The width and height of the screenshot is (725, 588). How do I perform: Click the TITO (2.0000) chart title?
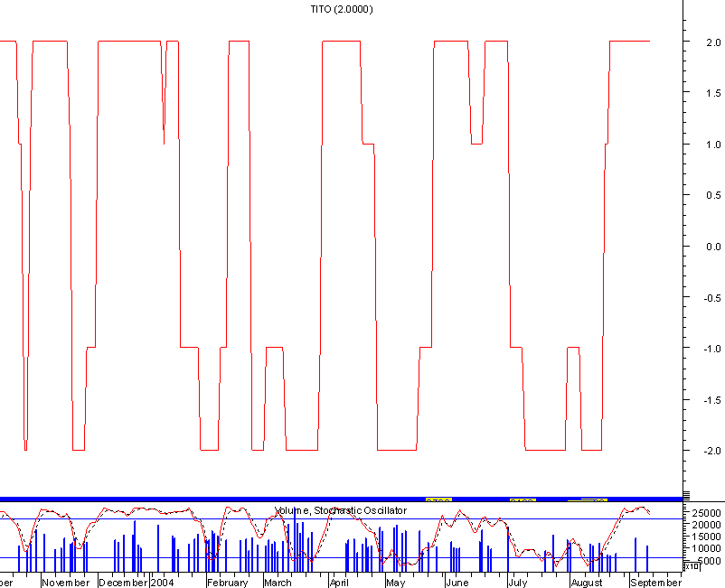click(x=342, y=9)
